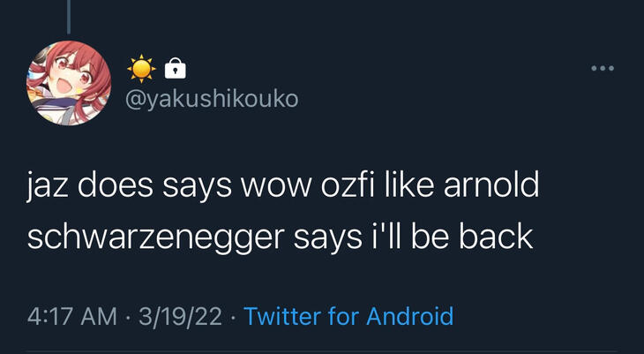Screen dimensions: 644x354
Task: Click the padlock protected-account icon
Action: [176, 67]
